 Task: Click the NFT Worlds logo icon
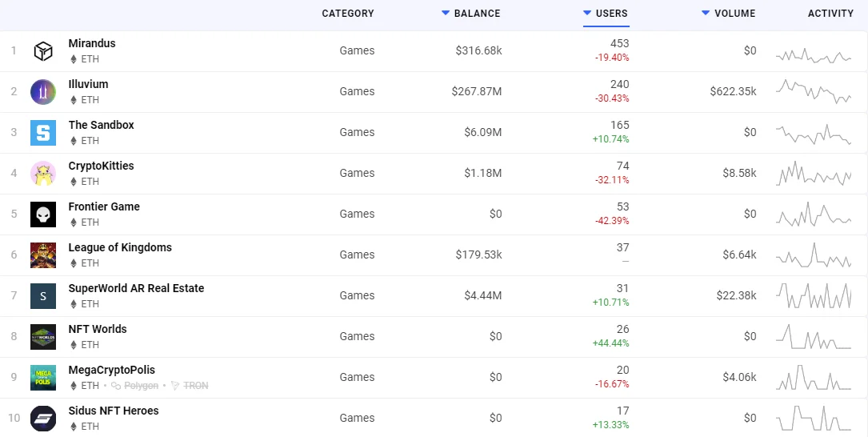(43, 337)
